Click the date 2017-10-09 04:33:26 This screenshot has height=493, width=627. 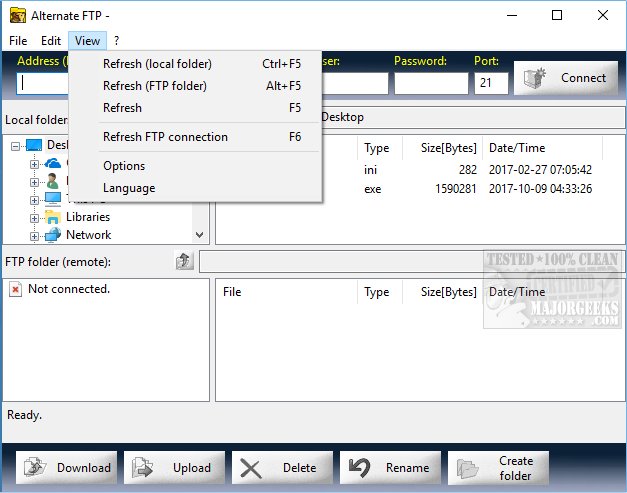click(x=540, y=189)
